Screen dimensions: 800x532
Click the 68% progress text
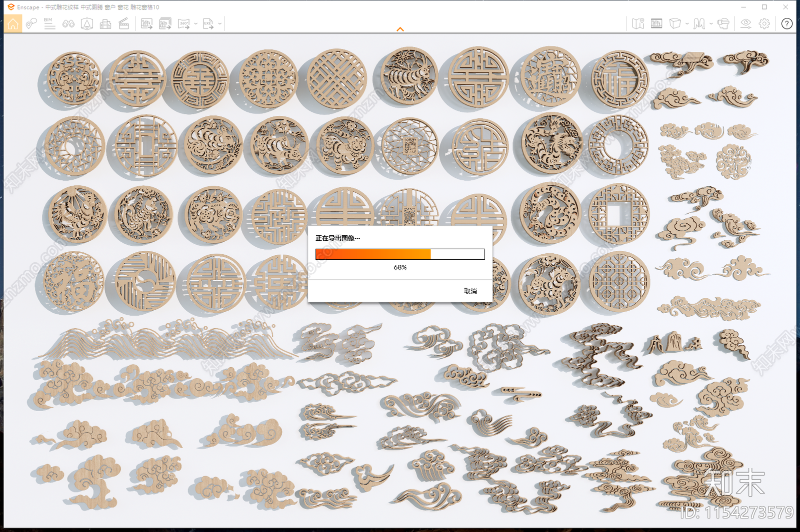400,267
